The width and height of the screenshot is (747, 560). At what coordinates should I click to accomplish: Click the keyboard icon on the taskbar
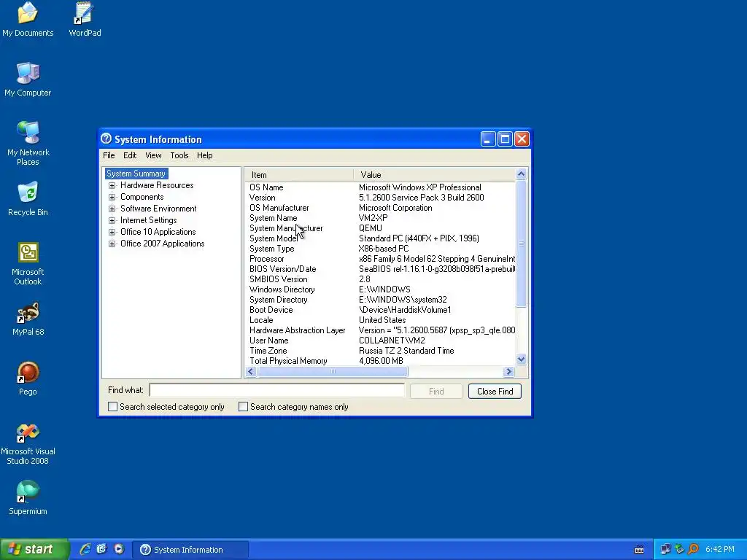click(x=639, y=550)
